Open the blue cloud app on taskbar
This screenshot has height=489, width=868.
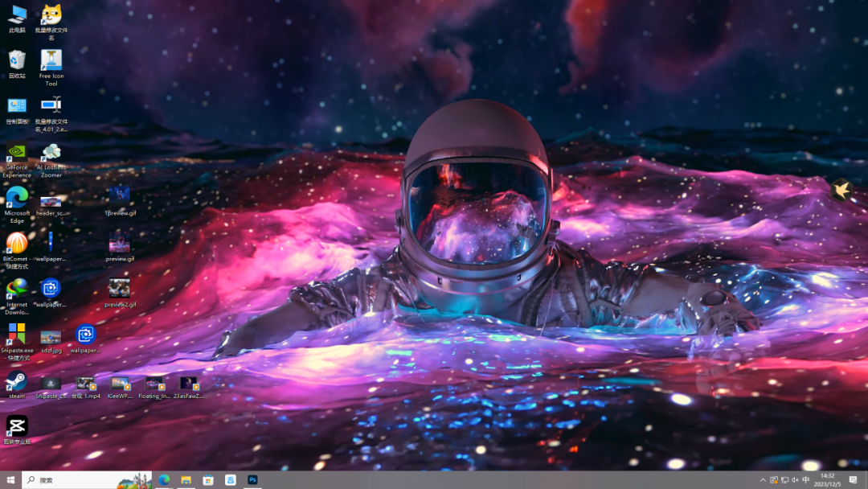pyautogui.click(x=231, y=480)
